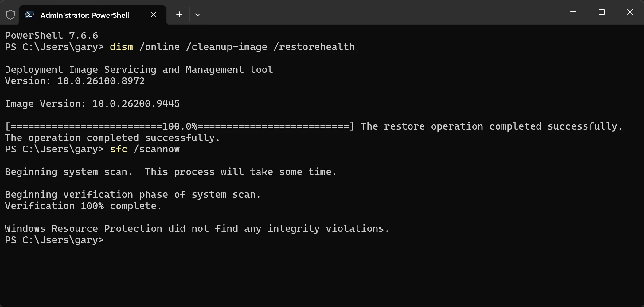Viewport: 644px width, 307px height.
Task: Click the Windows Resource Protection result line
Action: point(197,229)
